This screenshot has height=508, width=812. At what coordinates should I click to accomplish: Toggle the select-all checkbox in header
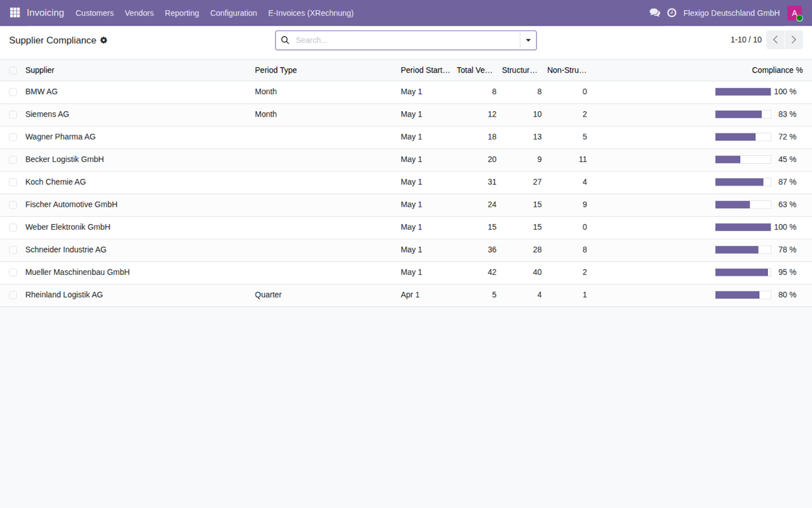(x=13, y=70)
